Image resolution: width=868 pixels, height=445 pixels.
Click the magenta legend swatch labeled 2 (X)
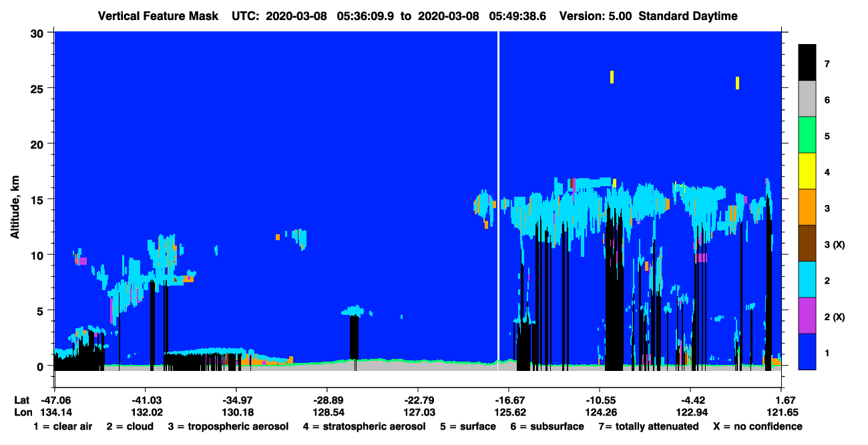(807, 316)
